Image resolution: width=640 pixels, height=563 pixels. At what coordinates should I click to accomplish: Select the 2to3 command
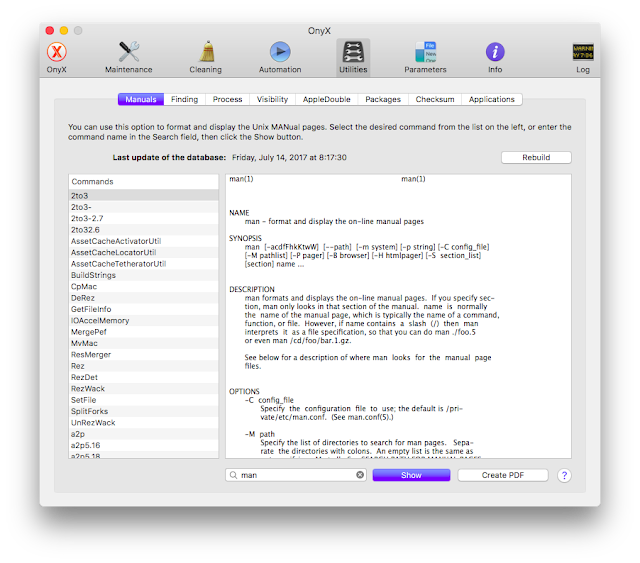(143, 196)
